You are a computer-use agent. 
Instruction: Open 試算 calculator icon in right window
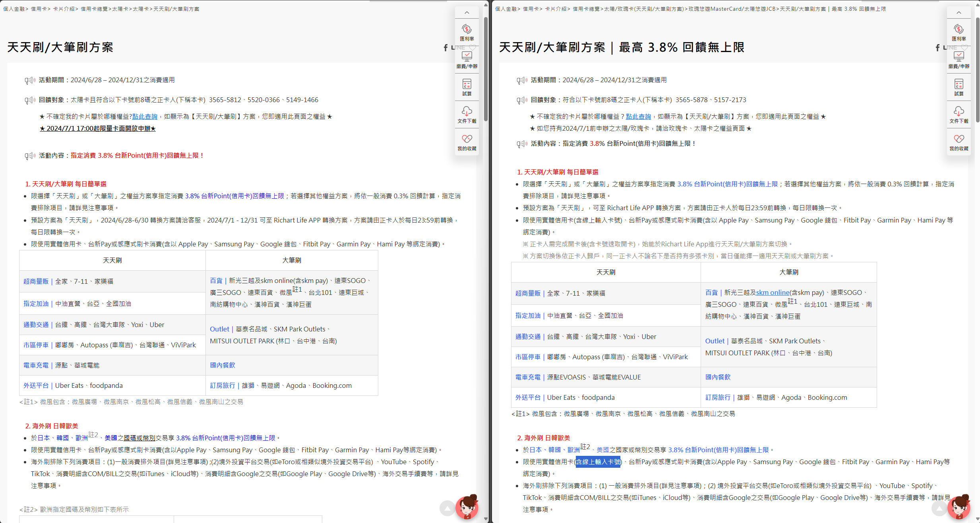(959, 87)
